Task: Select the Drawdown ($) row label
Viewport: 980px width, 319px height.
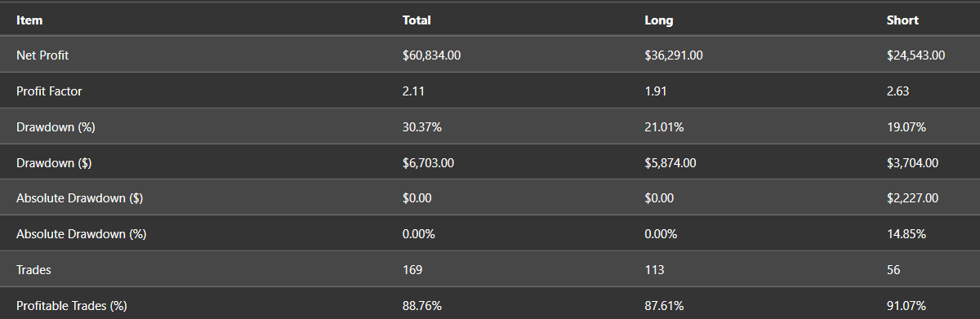Action: (x=54, y=163)
